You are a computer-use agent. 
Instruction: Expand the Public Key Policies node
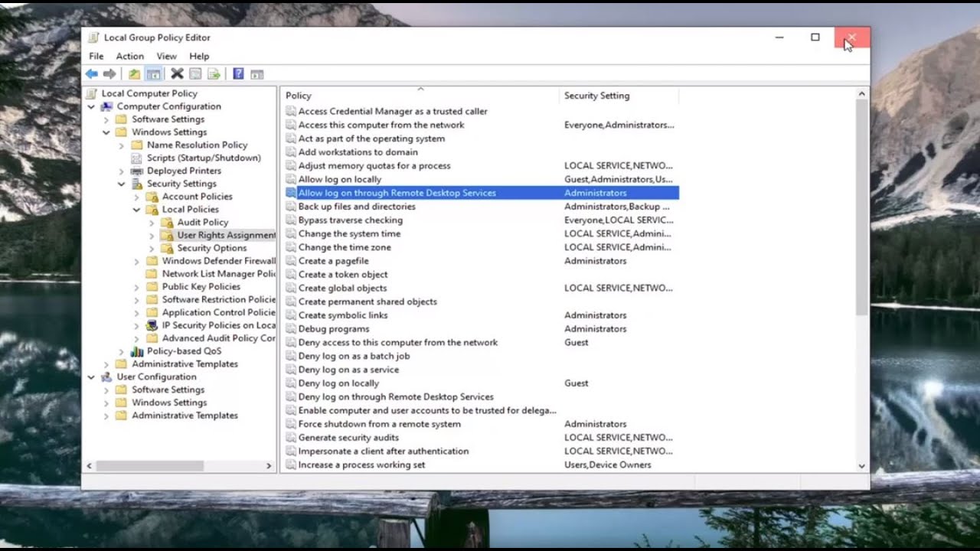pos(137,286)
